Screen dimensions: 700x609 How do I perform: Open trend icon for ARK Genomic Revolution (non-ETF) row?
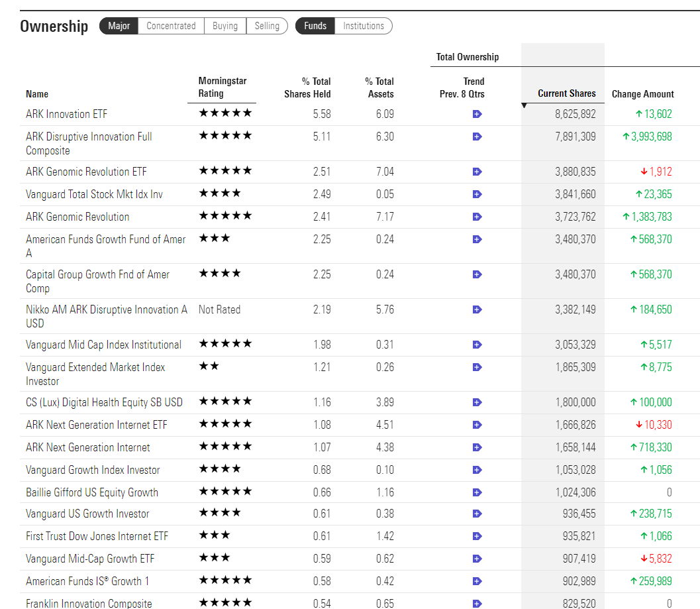tap(477, 217)
